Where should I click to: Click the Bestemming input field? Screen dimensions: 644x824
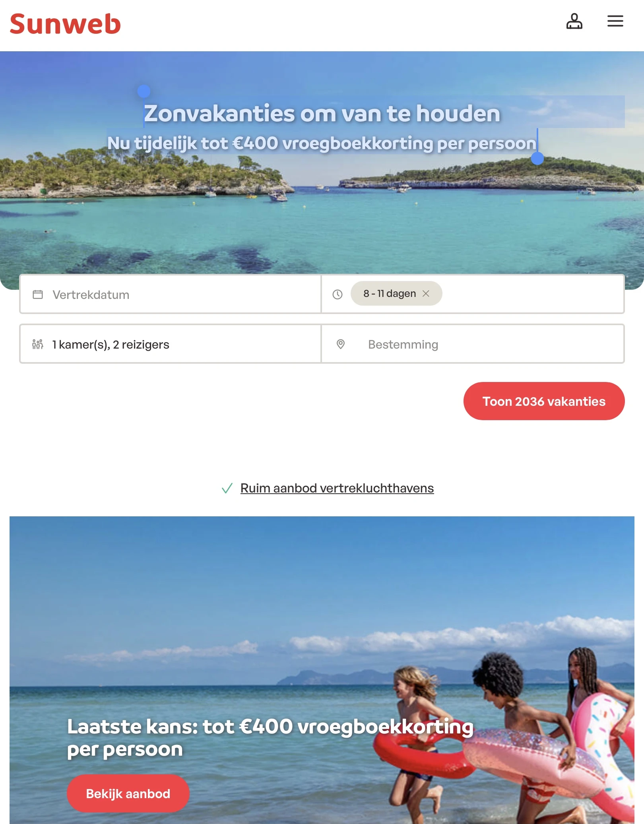click(473, 344)
